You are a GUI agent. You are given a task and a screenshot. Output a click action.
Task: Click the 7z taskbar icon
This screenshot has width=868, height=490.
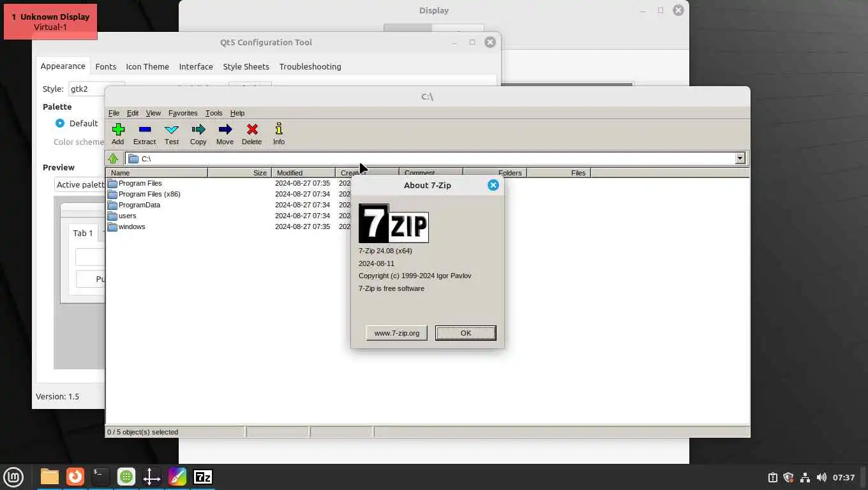coord(203,477)
